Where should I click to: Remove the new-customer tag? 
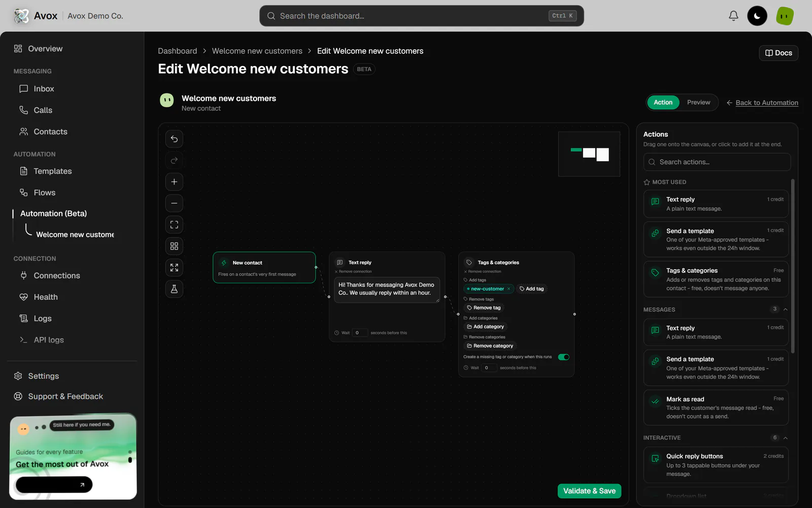point(509,289)
